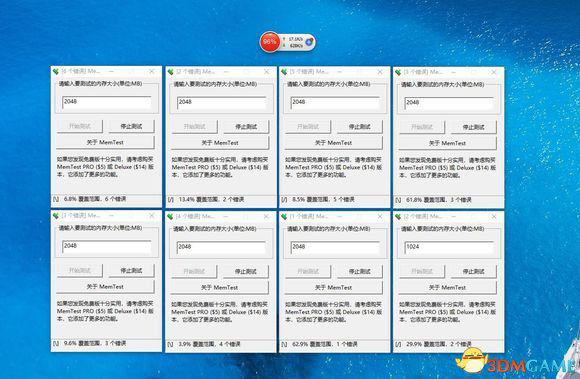Click 停止测试 in the 61.8% coverage window

tap(473, 127)
